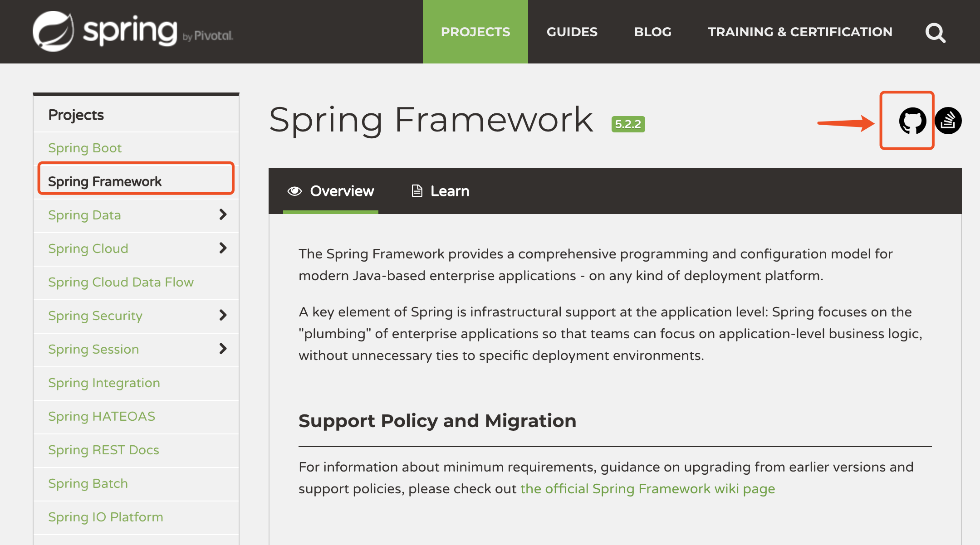Go to Training & Certification page
Screen dimensions: 980x545
click(800, 32)
